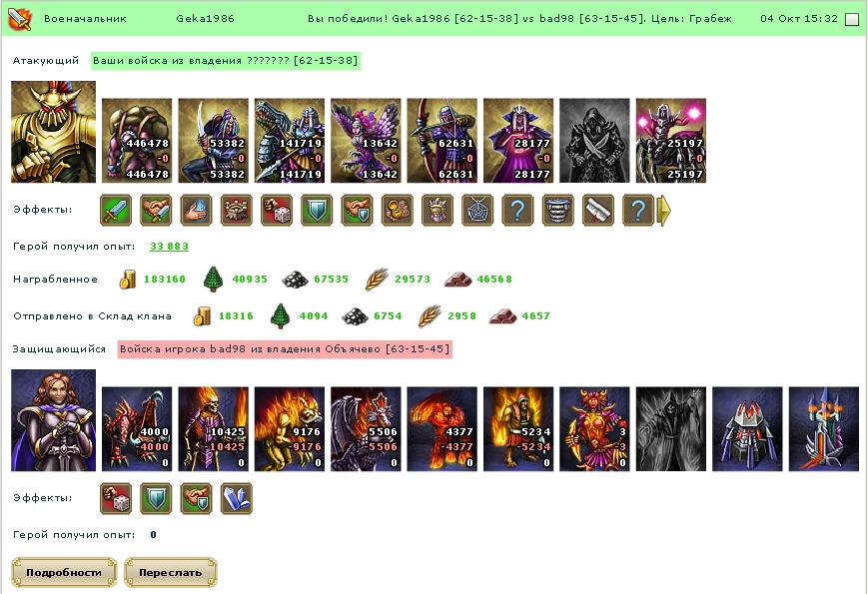
Task: Open the attacker golden armored hero portrait
Action: [53, 132]
